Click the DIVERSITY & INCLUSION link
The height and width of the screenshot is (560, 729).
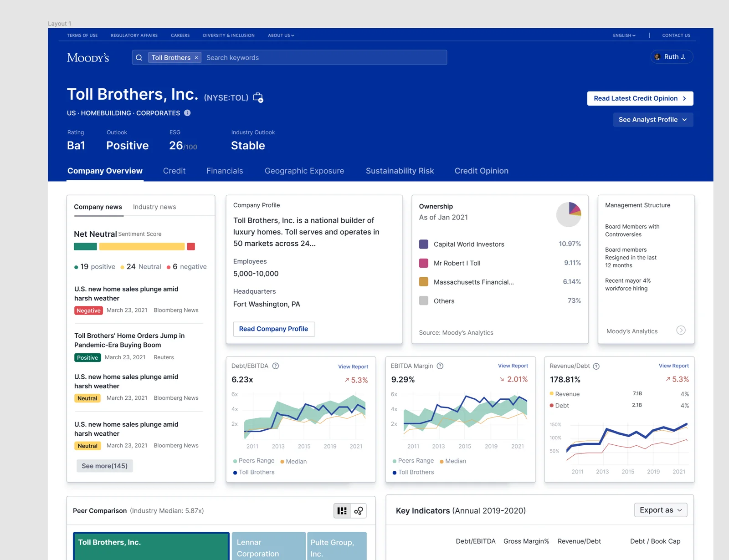(229, 36)
